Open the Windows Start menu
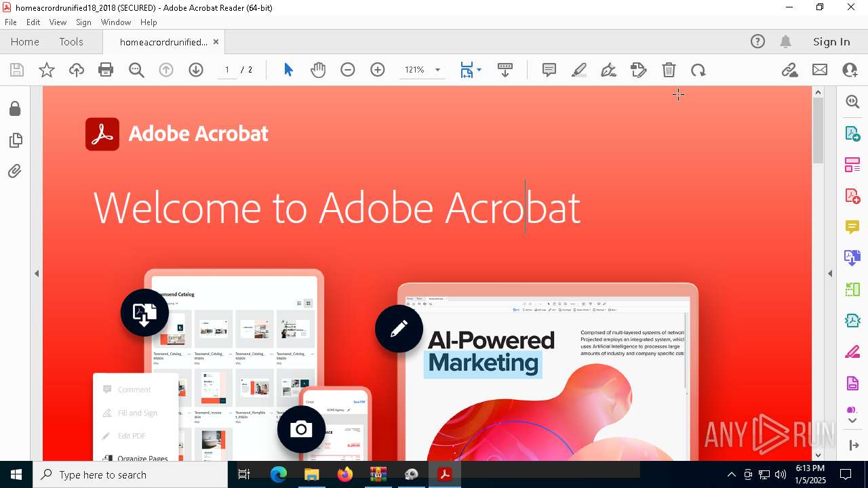This screenshot has height=488, width=868. coord(16,474)
